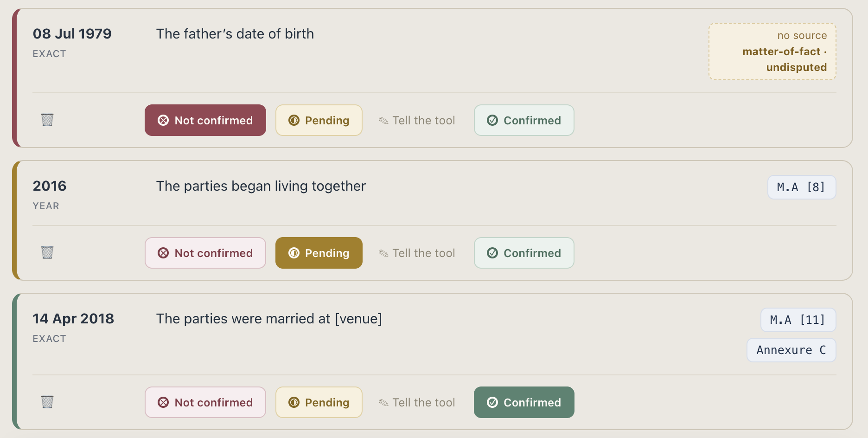Select Pending on the 2016 living together entry

click(319, 253)
